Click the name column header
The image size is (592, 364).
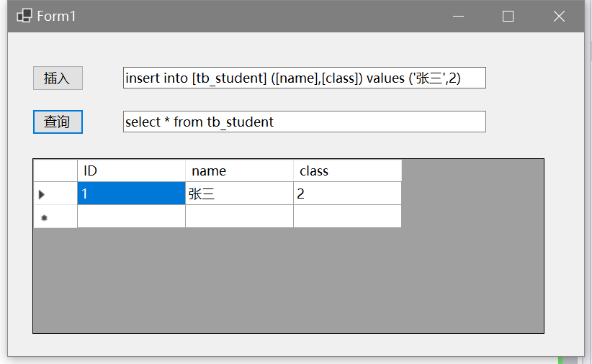239,170
